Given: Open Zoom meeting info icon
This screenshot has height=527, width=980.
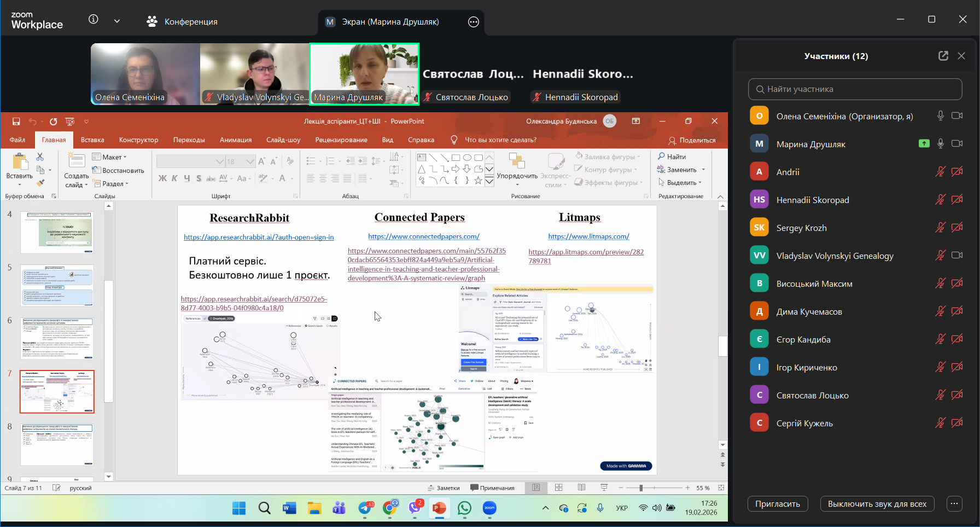Looking at the screenshot, I should click(94, 20).
